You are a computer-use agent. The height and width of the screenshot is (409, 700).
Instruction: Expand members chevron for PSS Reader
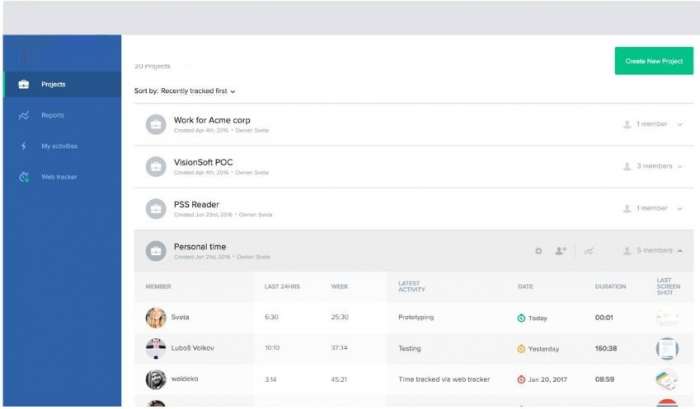click(x=680, y=209)
